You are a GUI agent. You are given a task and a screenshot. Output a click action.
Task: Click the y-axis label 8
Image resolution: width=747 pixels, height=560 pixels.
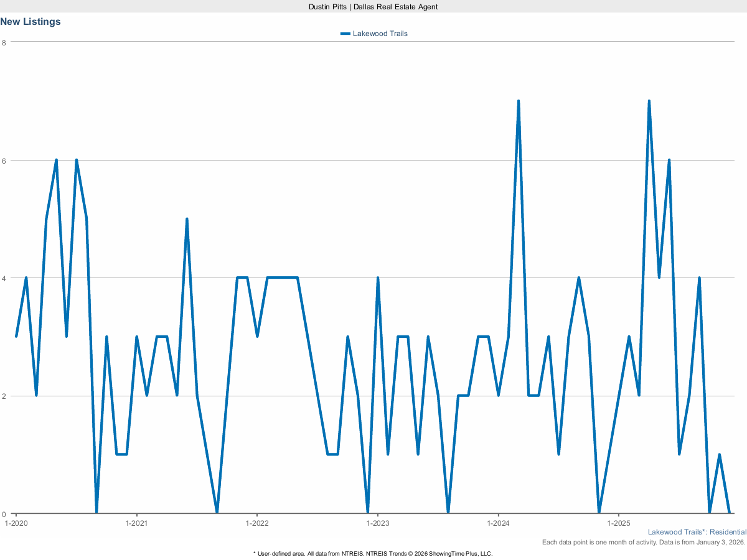4,42
